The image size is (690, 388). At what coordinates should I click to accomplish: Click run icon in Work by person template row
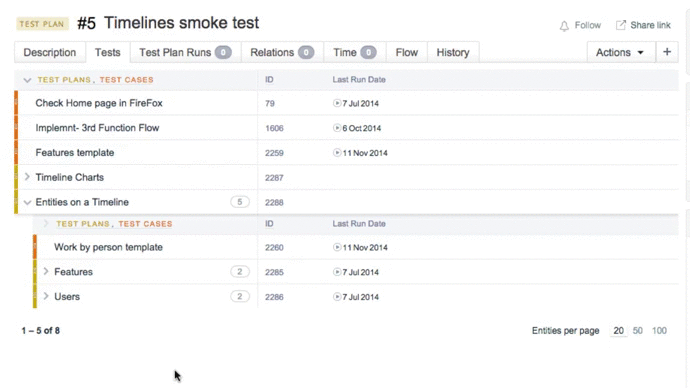(x=337, y=247)
